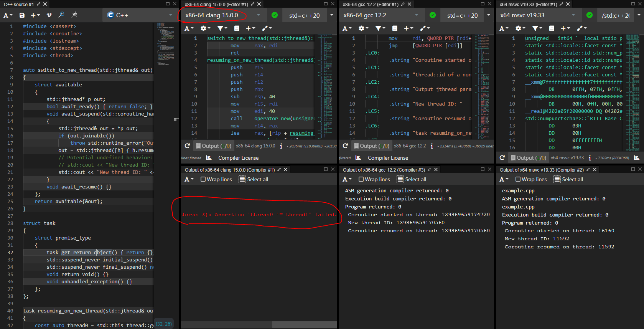Rename the C++ source #1 tab
This screenshot has width=644, height=329.
[x=38, y=4]
